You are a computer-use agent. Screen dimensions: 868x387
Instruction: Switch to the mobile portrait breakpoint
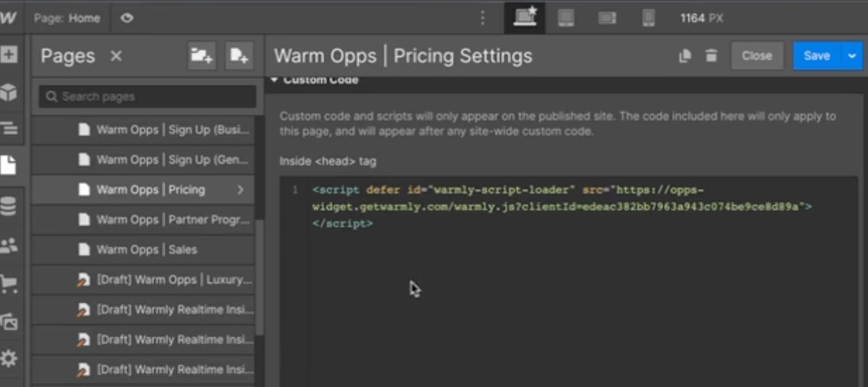coord(648,18)
